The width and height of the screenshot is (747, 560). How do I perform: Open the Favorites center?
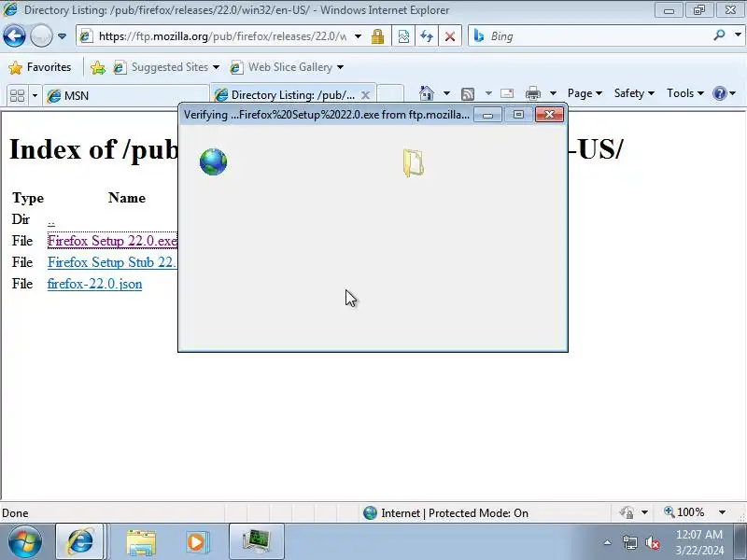[x=40, y=67]
